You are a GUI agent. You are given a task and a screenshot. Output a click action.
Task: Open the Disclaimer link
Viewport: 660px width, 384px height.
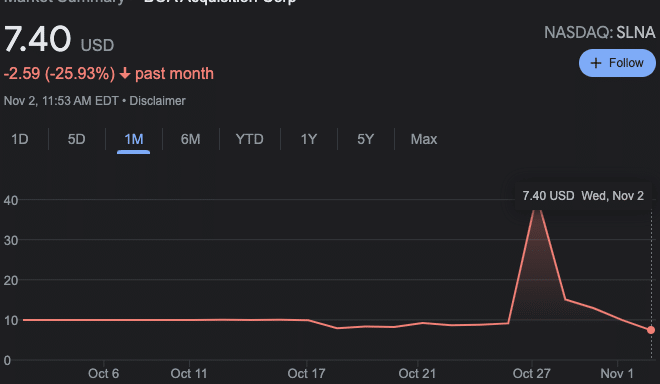click(157, 101)
